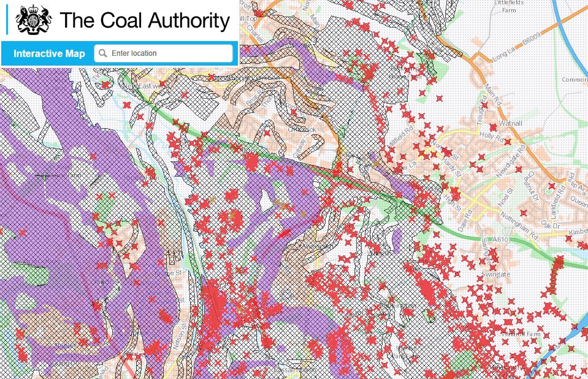Click the magnifier search icon
588x379 pixels.
pos(102,53)
